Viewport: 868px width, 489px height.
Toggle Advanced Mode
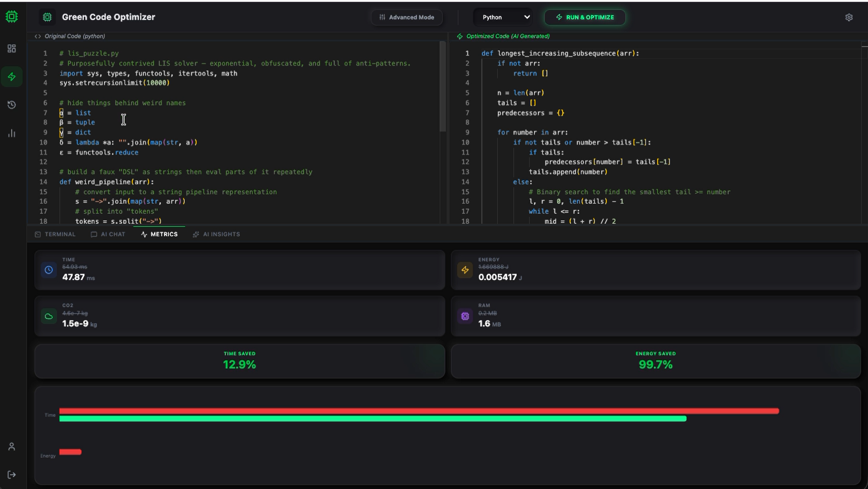point(407,17)
